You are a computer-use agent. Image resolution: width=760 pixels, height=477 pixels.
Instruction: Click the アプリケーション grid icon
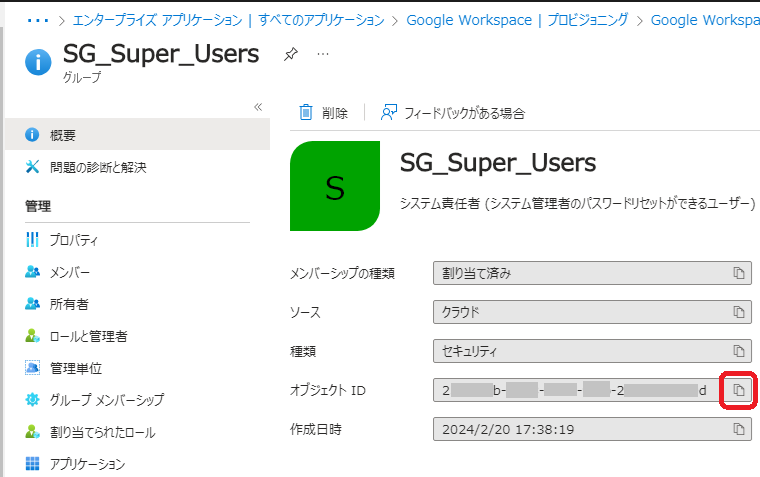pyautogui.click(x=32, y=464)
